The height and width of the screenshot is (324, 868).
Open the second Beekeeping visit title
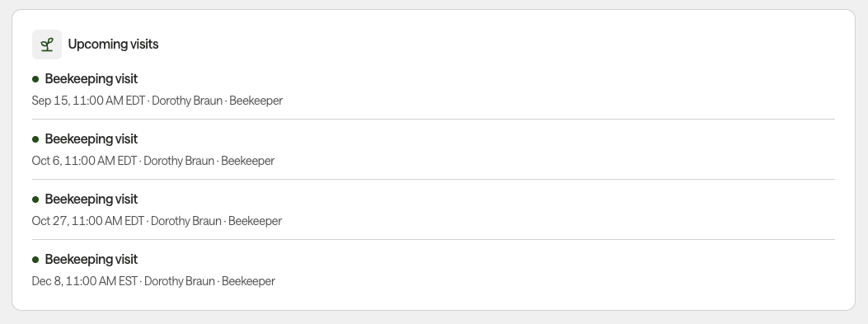(91, 139)
